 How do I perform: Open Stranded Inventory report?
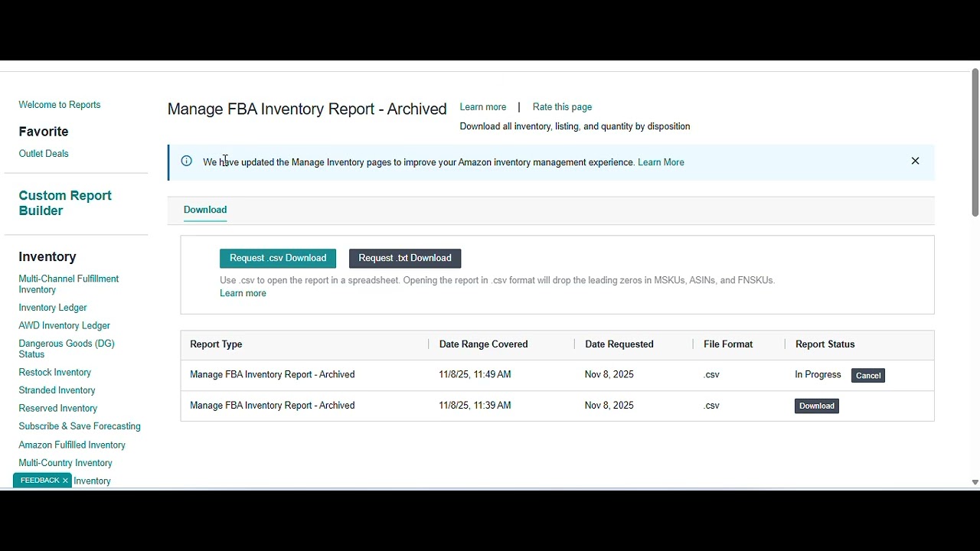coord(57,390)
